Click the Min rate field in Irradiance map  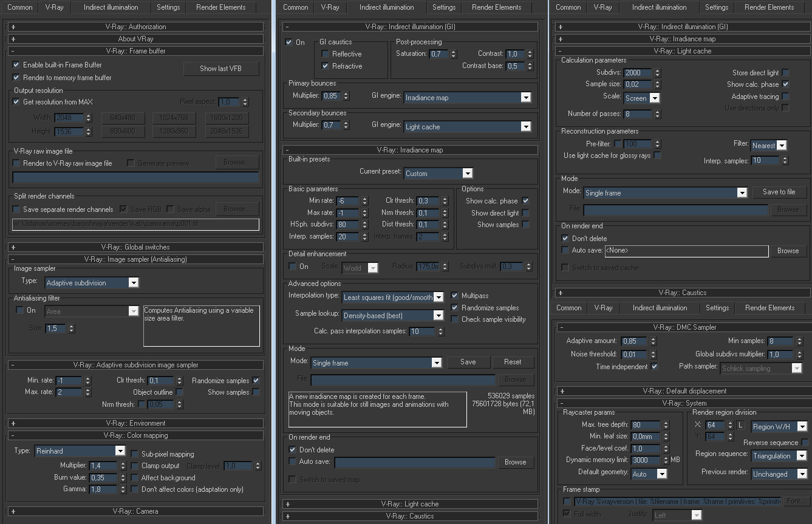[348, 201]
